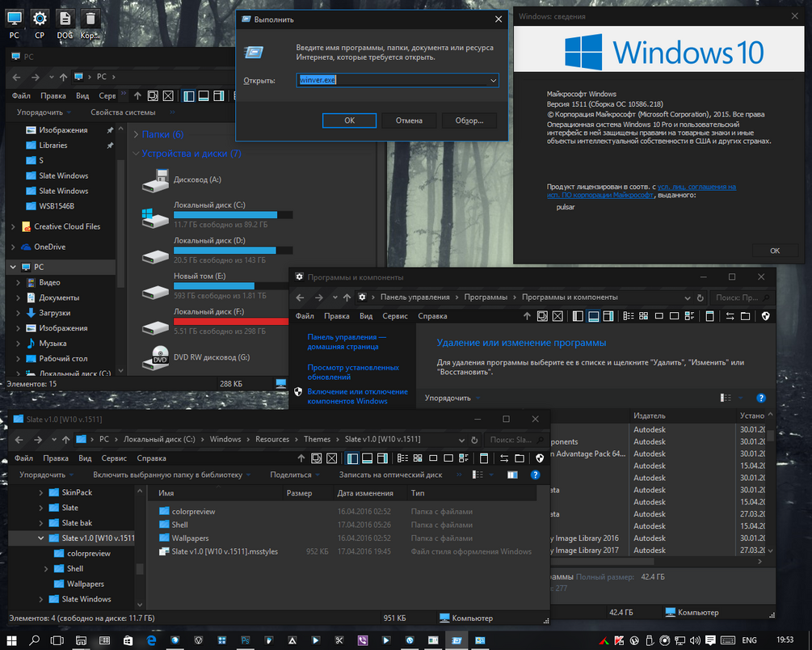
Task: Click the select-all icon on Slate toolbar
Action: (x=316, y=458)
